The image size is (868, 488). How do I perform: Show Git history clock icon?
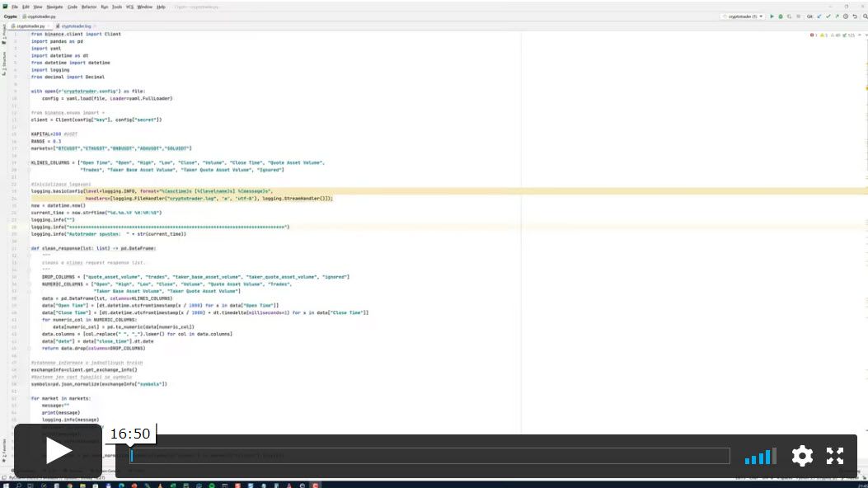click(844, 16)
